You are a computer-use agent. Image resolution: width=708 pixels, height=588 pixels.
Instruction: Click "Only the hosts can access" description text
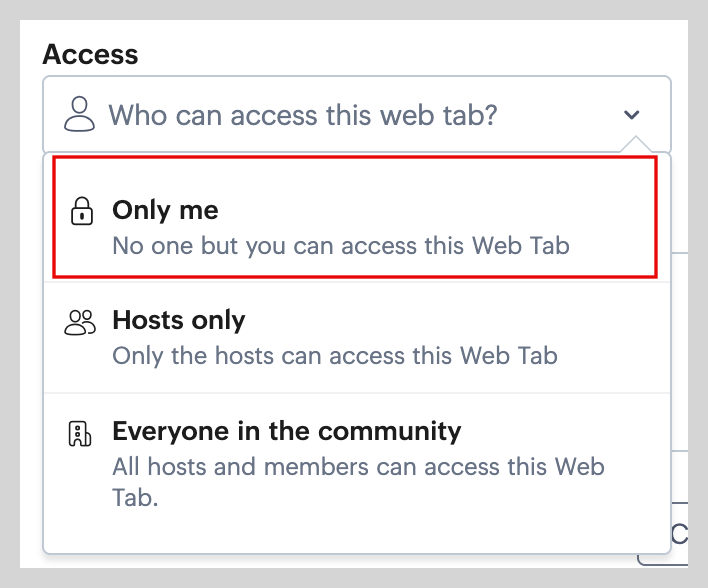coord(334,355)
